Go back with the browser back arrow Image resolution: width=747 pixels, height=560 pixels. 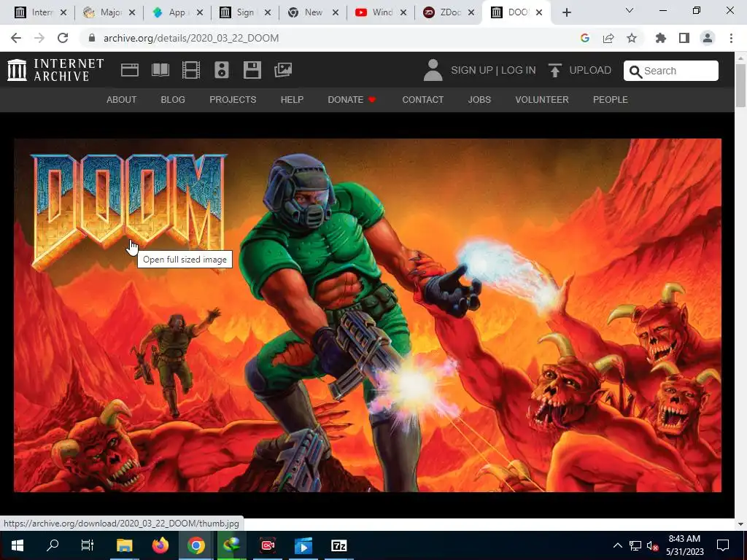coord(16,38)
